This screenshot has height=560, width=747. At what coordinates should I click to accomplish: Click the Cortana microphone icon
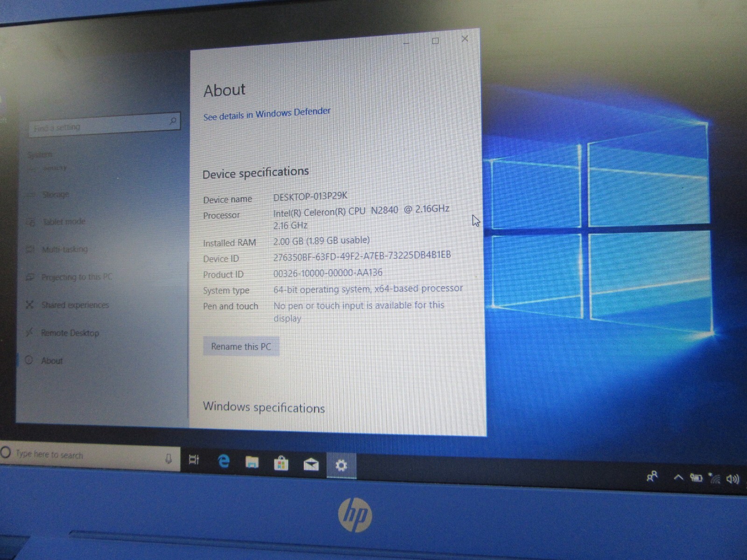tap(169, 459)
